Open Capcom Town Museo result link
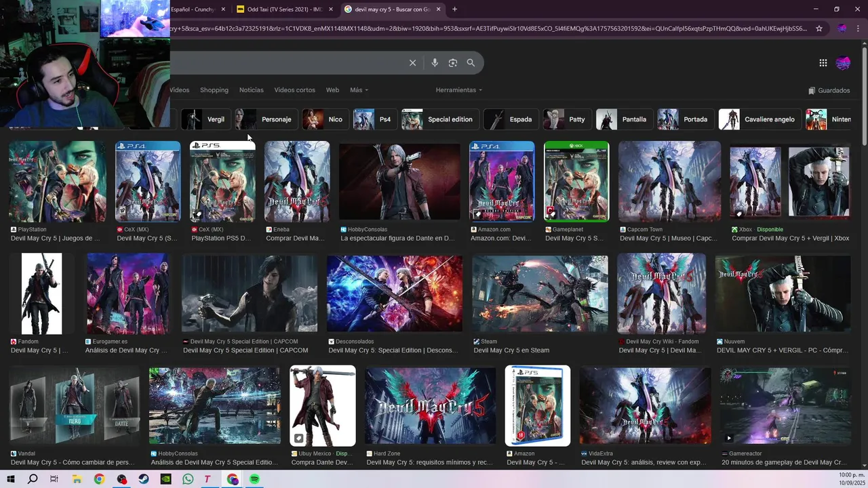 (x=669, y=239)
